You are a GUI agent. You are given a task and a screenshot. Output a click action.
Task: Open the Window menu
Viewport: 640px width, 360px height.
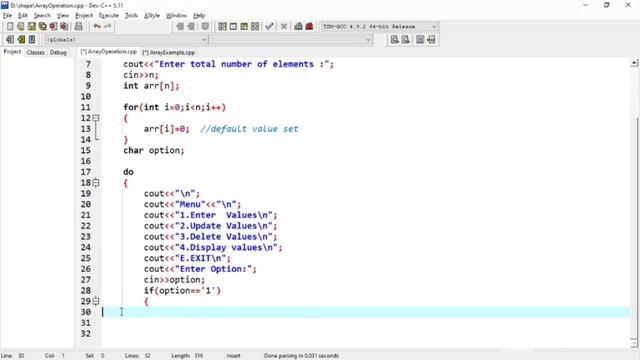(x=176, y=16)
